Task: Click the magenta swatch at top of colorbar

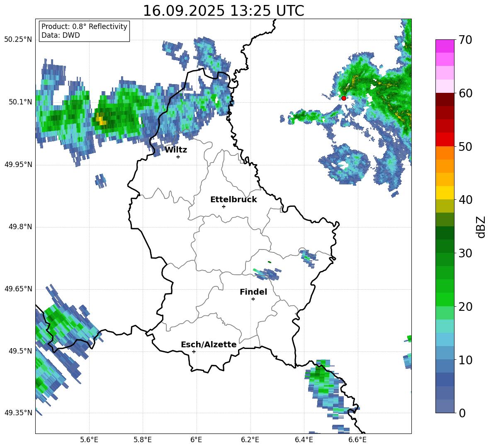Action: click(x=445, y=46)
